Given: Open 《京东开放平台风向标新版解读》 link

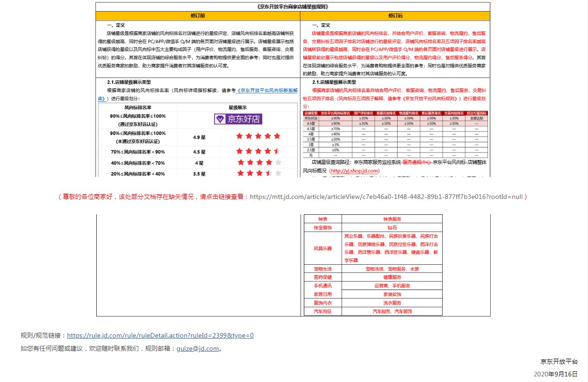Looking at the screenshot, I should (x=267, y=91).
